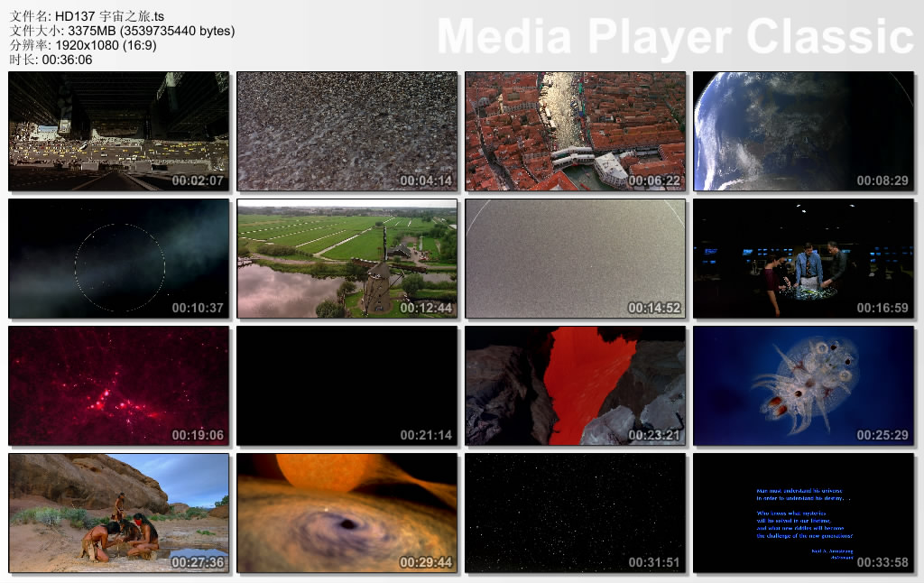Select the star field frame at 00:31:51
Viewport: 924px width, 583px height.
pos(575,514)
